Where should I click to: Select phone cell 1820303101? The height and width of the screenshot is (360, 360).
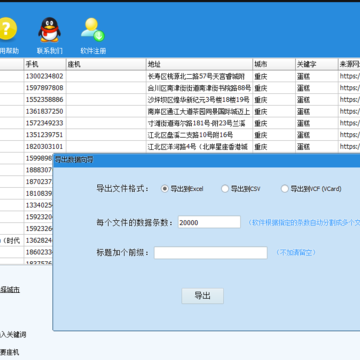45,146
